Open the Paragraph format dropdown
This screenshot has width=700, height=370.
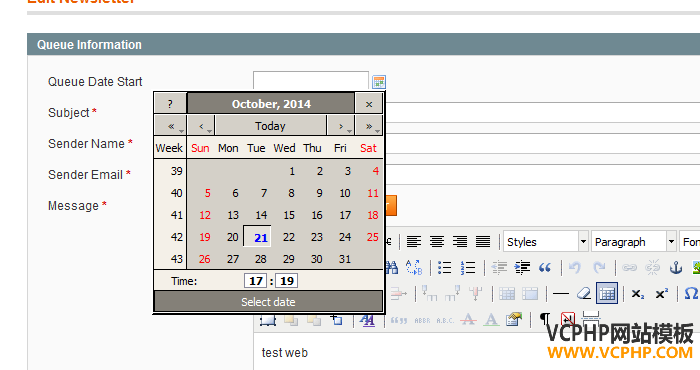click(633, 242)
